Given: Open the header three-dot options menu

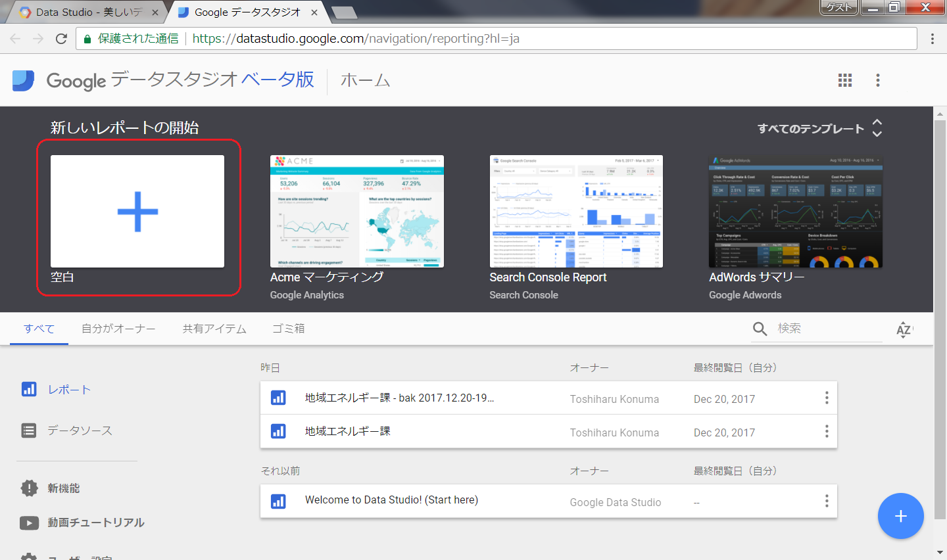Looking at the screenshot, I should point(877,80).
